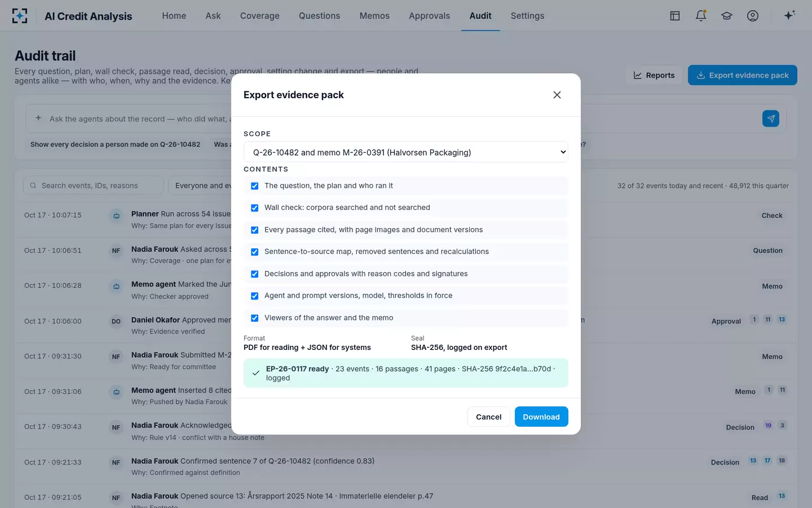Click the Check tag on the Planner row
812x508 pixels.
pyautogui.click(x=772, y=216)
